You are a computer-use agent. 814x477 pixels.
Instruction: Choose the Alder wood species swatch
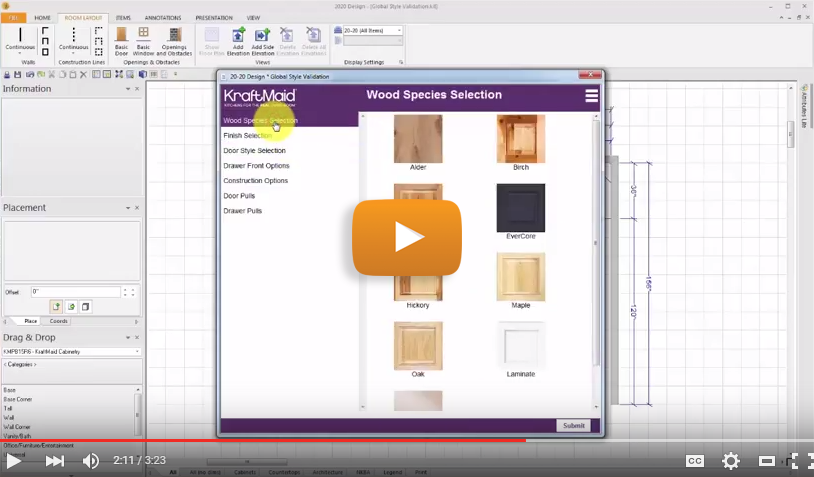point(418,139)
